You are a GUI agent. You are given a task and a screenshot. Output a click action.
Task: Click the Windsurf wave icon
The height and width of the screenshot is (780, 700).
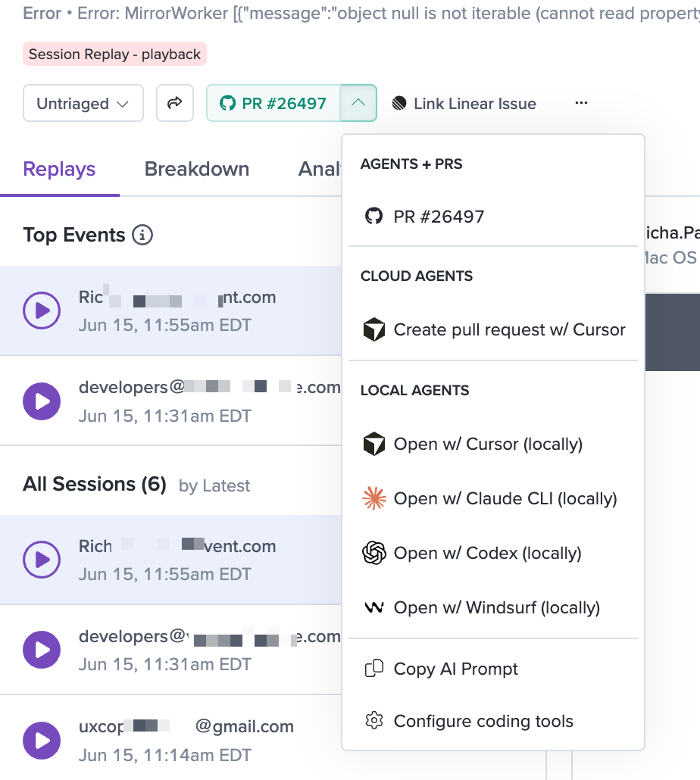(374, 607)
